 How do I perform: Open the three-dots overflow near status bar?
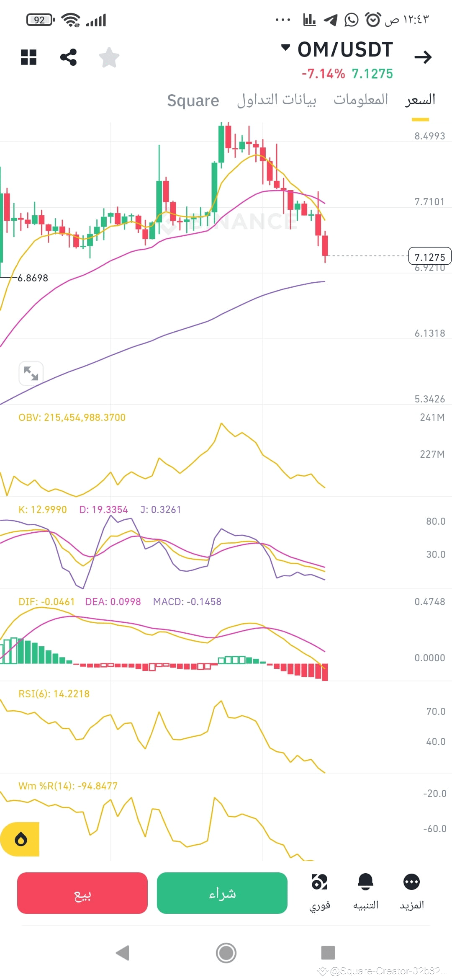click(x=282, y=18)
